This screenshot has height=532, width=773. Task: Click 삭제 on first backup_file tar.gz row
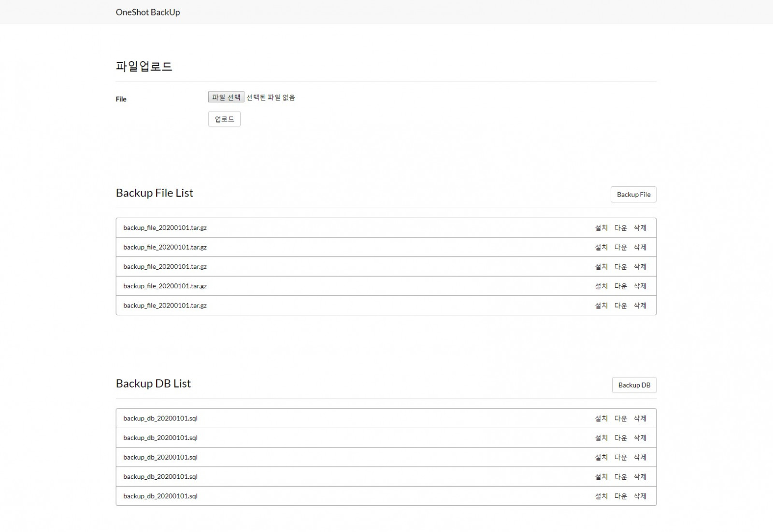tap(640, 228)
